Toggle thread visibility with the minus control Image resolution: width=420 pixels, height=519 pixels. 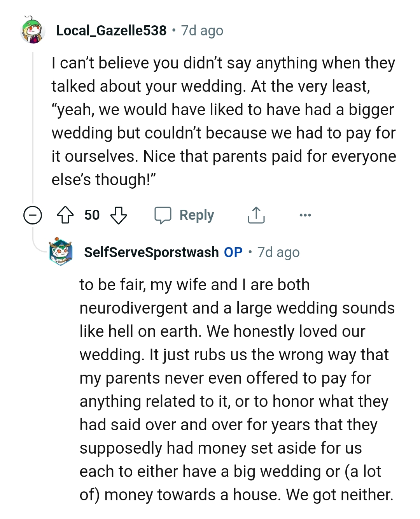[x=32, y=214]
